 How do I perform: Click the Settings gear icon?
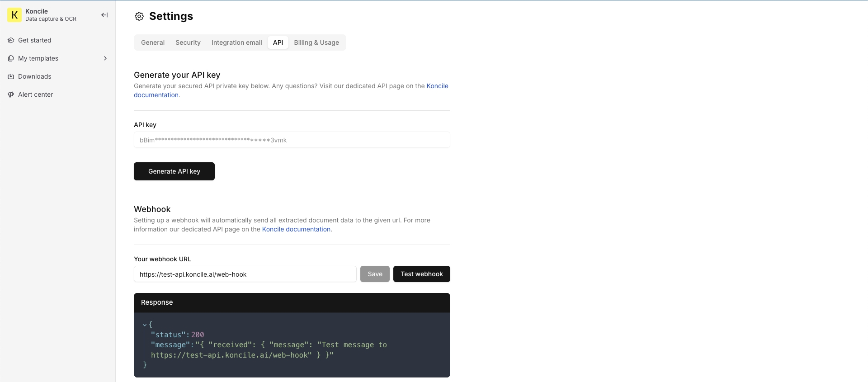click(139, 16)
